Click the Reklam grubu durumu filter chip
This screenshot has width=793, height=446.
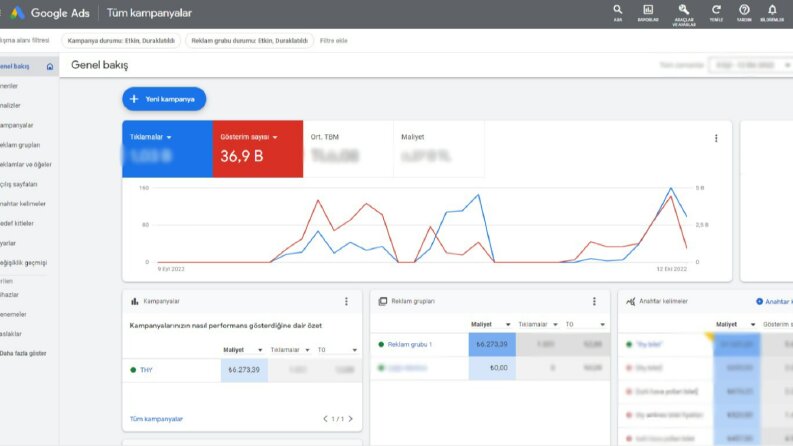click(249, 40)
